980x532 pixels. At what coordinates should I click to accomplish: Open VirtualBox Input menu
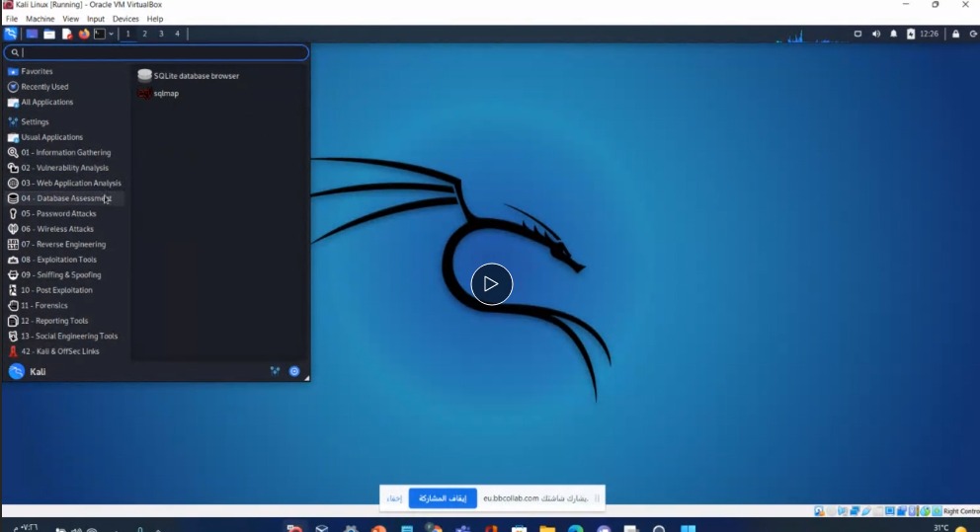(x=96, y=19)
